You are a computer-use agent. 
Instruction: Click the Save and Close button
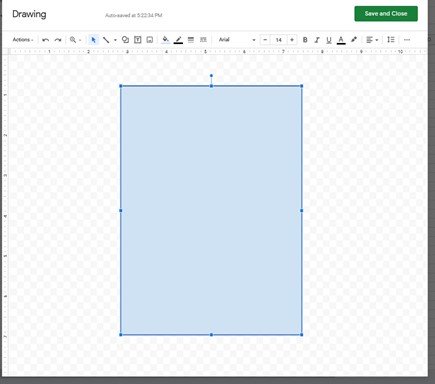click(x=386, y=14)
